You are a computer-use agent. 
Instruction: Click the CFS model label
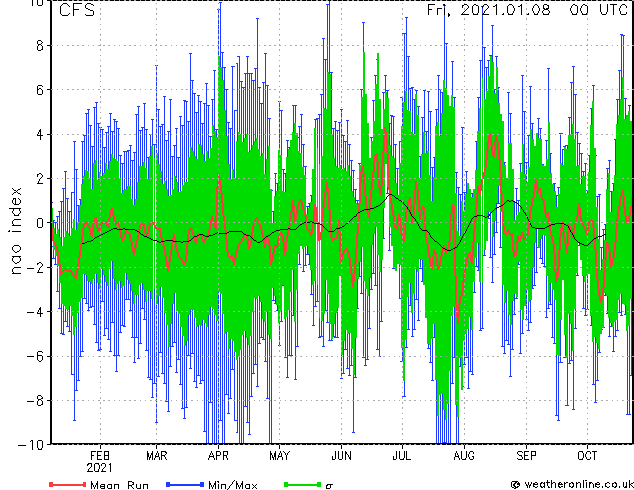77,10
